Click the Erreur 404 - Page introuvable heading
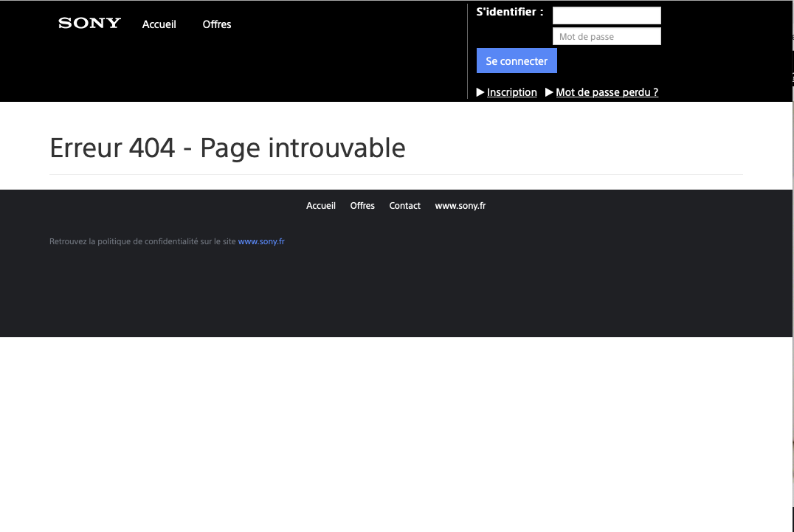The width and height of the screenshot is (794, 532). pyautogui.click(x=227, y=148)
